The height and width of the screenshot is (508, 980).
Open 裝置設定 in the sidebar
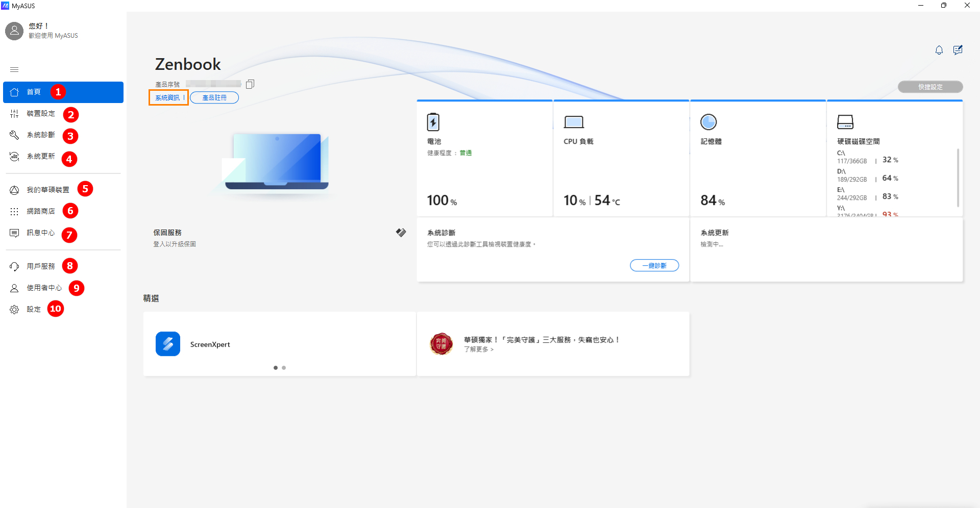coord(41,114)
